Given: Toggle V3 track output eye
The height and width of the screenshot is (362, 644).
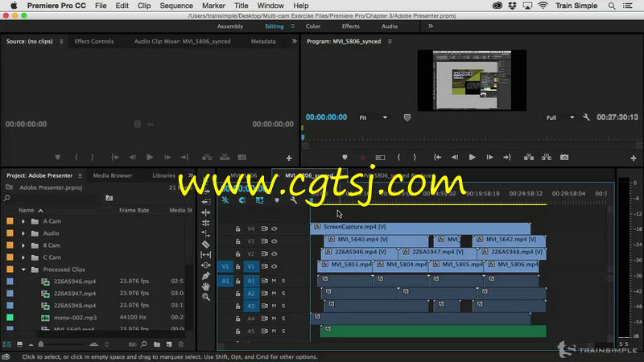Looking at the screenshot, I should point(275,241).
